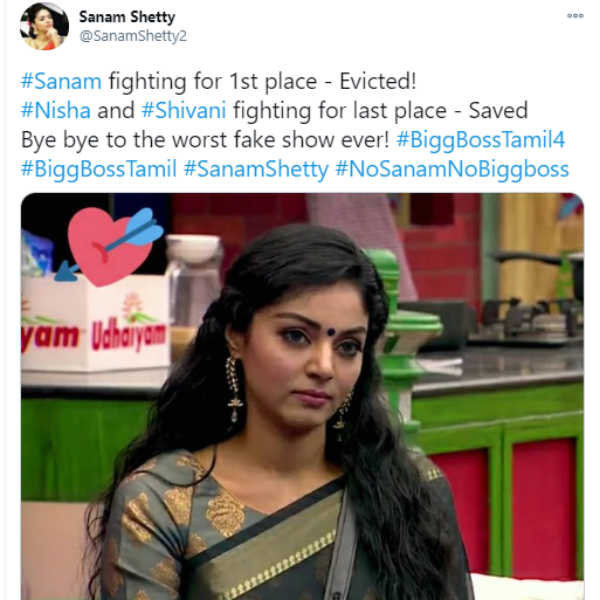Click 'fighting for last place - Saved' text
This screenshot has height=600, width=600.
click(380, 110)
